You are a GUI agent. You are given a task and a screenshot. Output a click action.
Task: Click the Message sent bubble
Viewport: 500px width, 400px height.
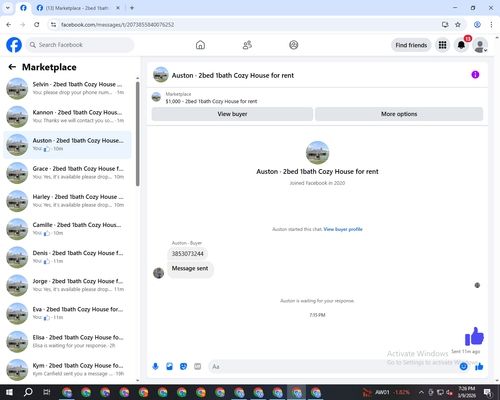(x=190, y=269)
